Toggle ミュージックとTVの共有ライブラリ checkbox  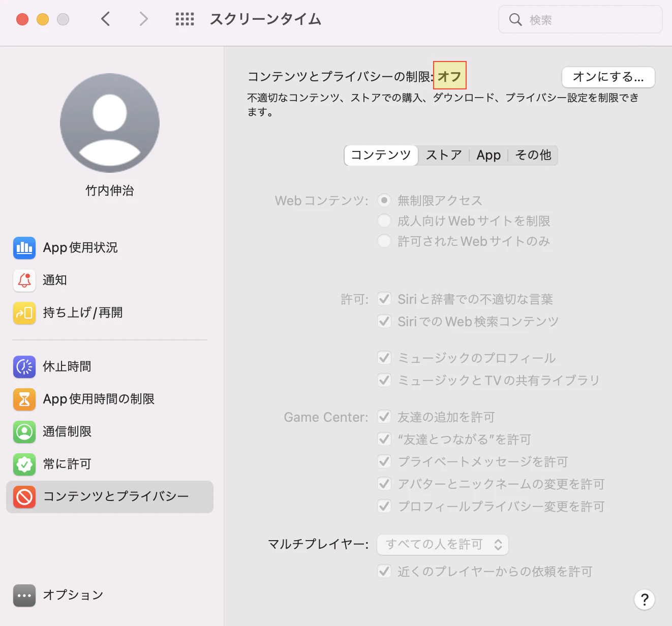(384, 380)
